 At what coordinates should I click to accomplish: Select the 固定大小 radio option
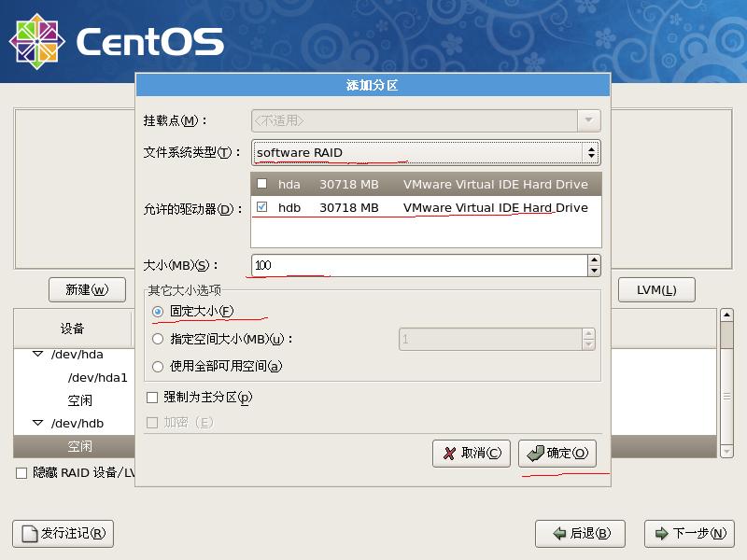[158, 312]
